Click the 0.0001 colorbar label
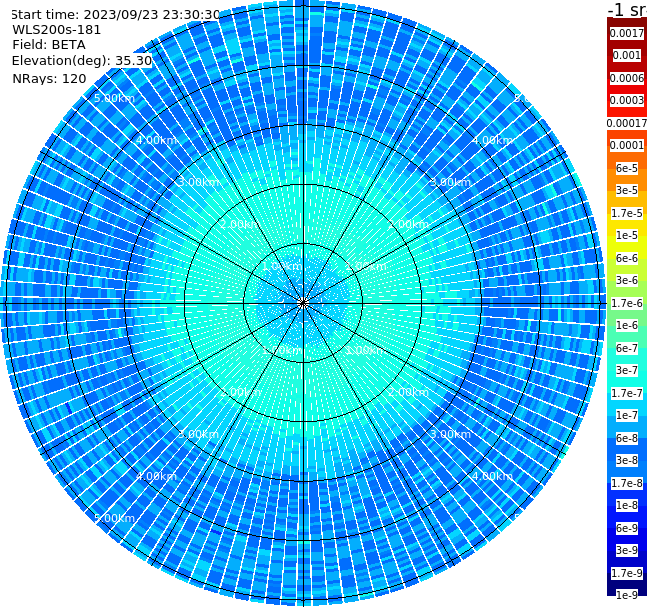647x607 pixels. (627, 145)
